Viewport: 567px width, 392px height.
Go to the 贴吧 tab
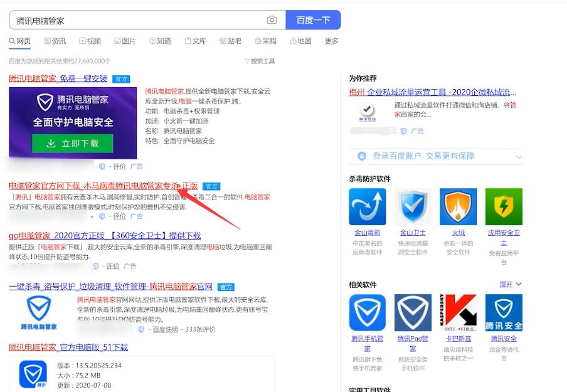click(230, 41)
